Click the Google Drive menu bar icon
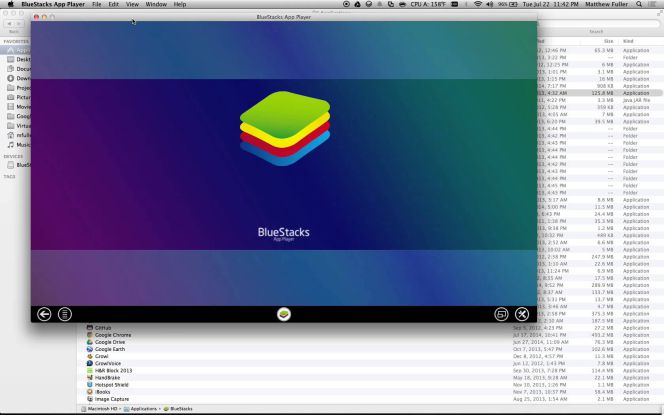 [x=357, y=4]
